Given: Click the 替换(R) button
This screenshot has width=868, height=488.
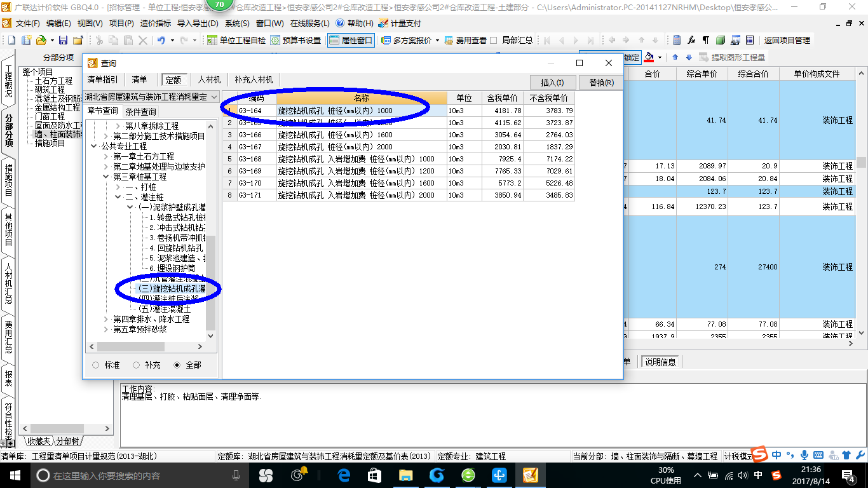Looking at the screenshot, I should 601,83.
